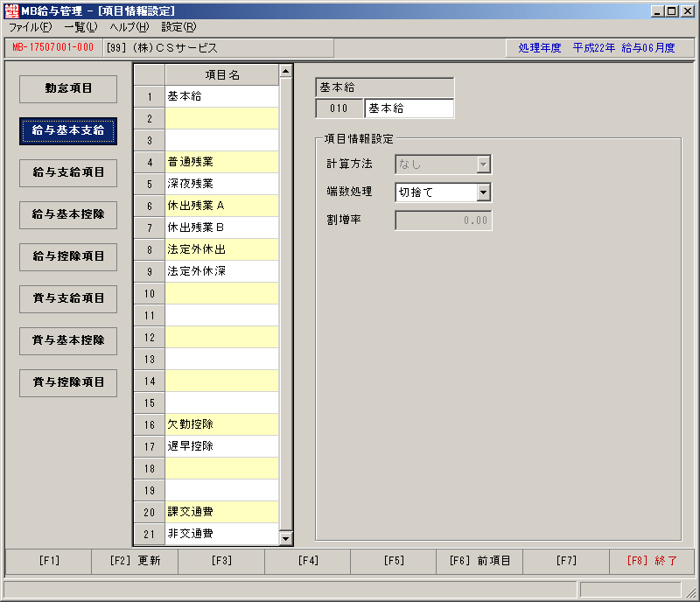The image size is (700, 602).
Task: Click the MB給与管理 title bar app icon
Action: [x=11, y=10]
